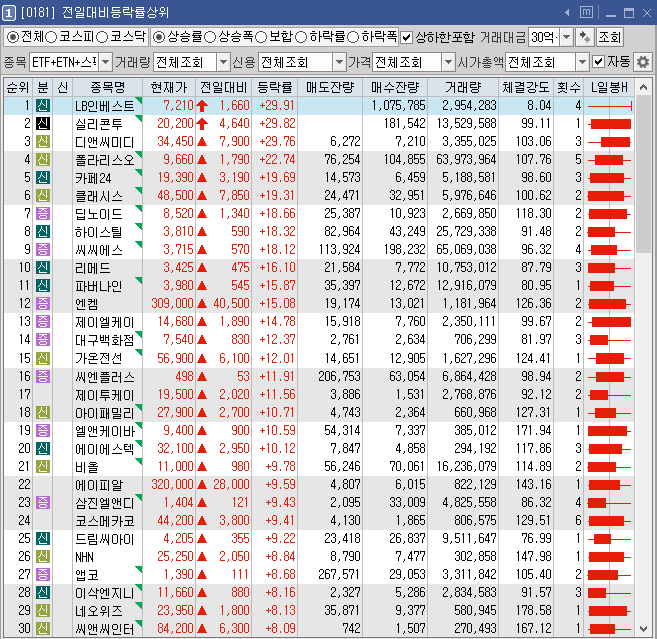Click the upper-limit arrow icon on 실리콘투 row
Screen dimensions: 657x639
pyautogui.click(x=202, y=124)
